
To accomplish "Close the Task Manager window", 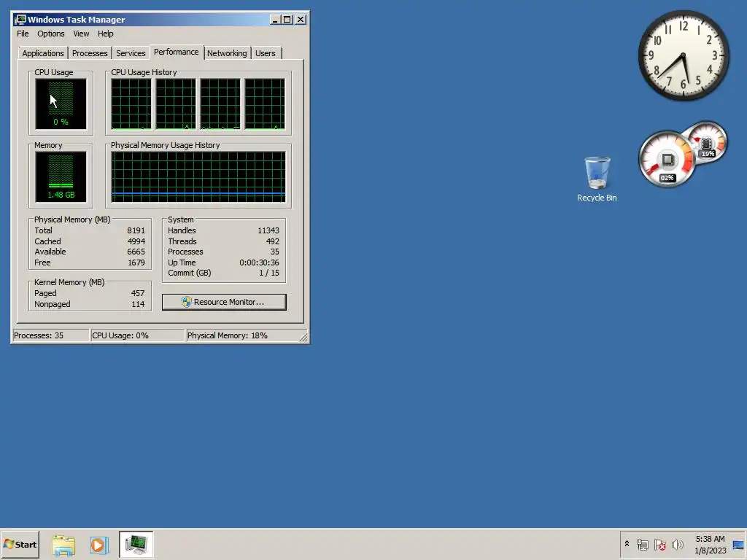I will [x=301, y=20].
